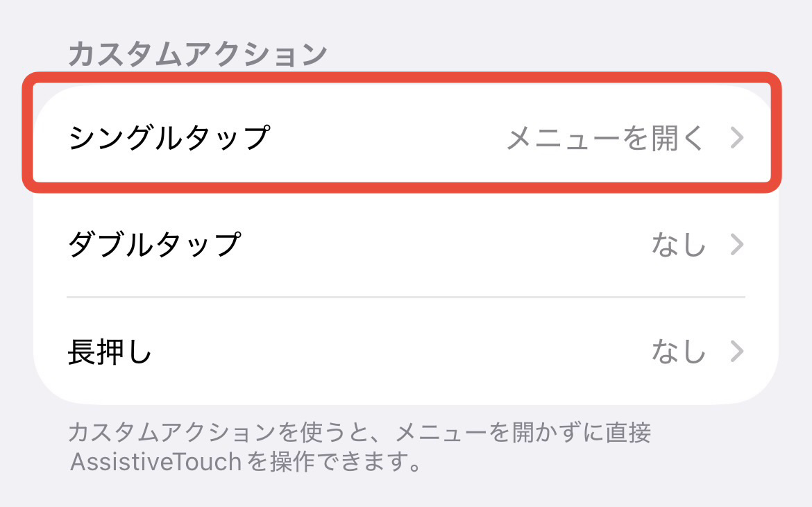Tap the 長押し row chevron

pyautogui.click(x=737, y=352)
